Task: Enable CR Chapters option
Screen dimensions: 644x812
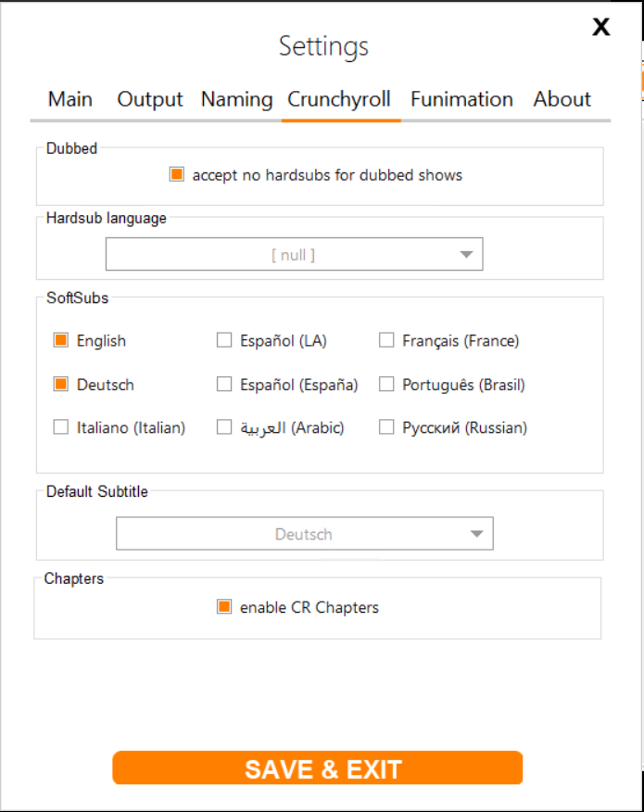Action: [223, 607]
